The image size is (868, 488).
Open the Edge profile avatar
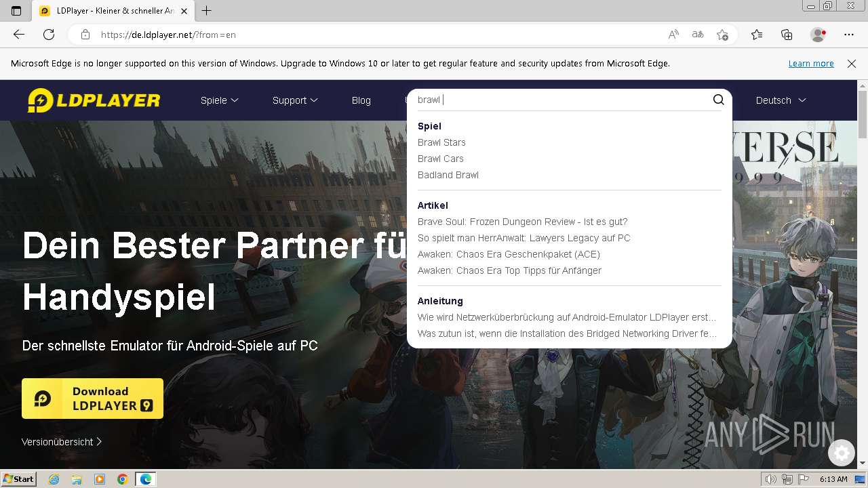point(818,35)
